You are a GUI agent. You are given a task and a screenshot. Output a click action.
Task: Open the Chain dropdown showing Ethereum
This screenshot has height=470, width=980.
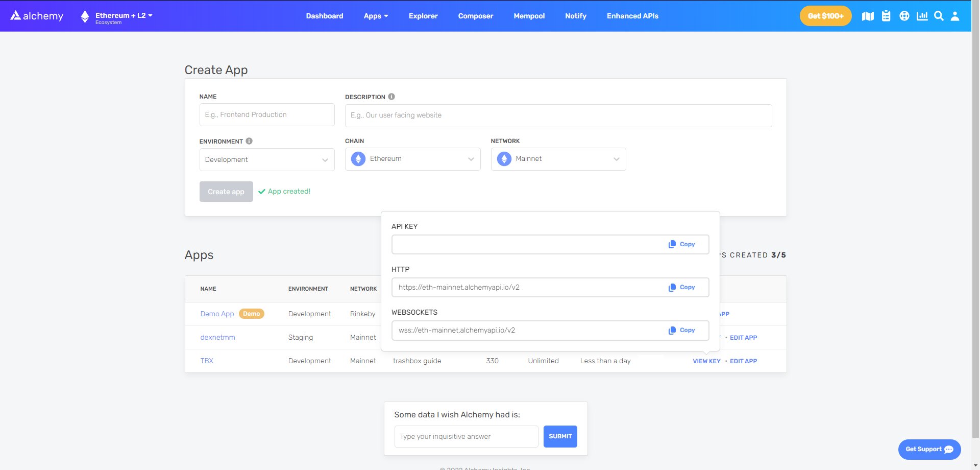[x=413, y=159]
